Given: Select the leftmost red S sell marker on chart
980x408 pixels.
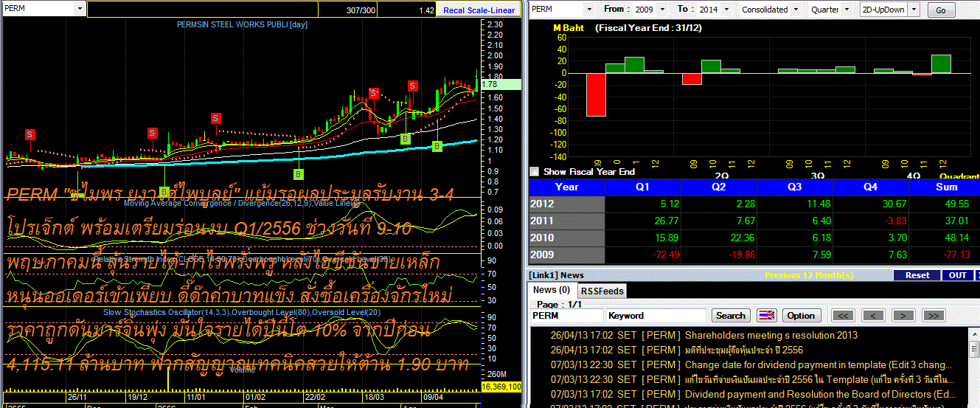Looking at the screenshot, I should pyautogui.click(x=29, y=134).
